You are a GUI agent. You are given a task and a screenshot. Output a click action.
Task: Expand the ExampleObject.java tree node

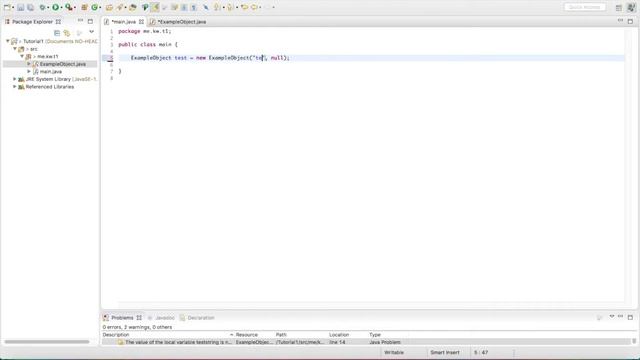pyautogui.click(x=29, y=64)
